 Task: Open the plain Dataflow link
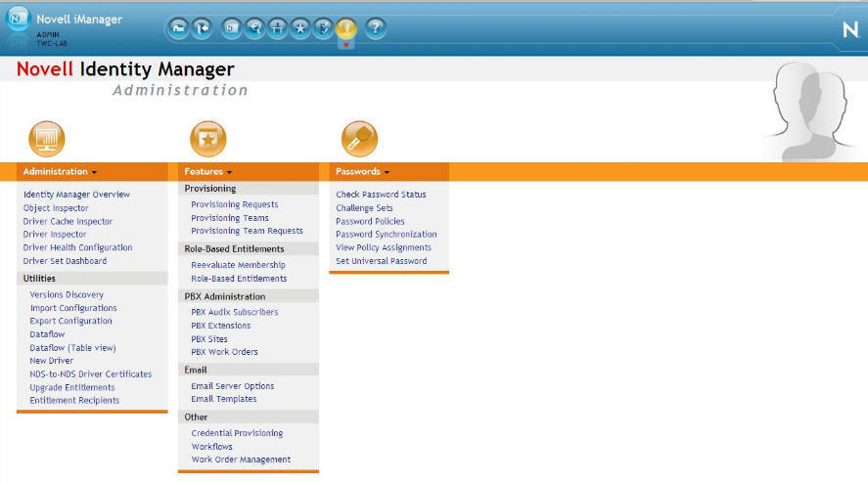(x=47, y=334)
